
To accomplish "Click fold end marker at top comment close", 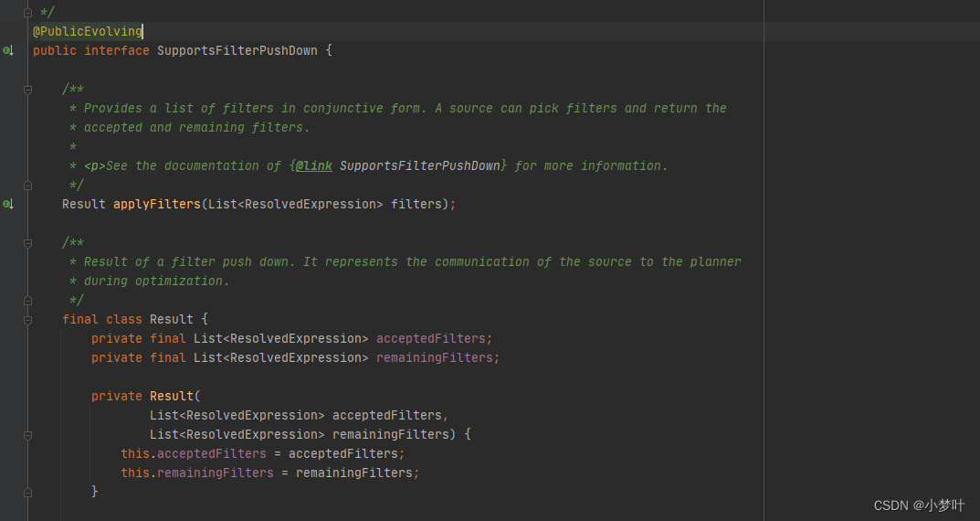I will pyautogui.click(x=27, y=13).
